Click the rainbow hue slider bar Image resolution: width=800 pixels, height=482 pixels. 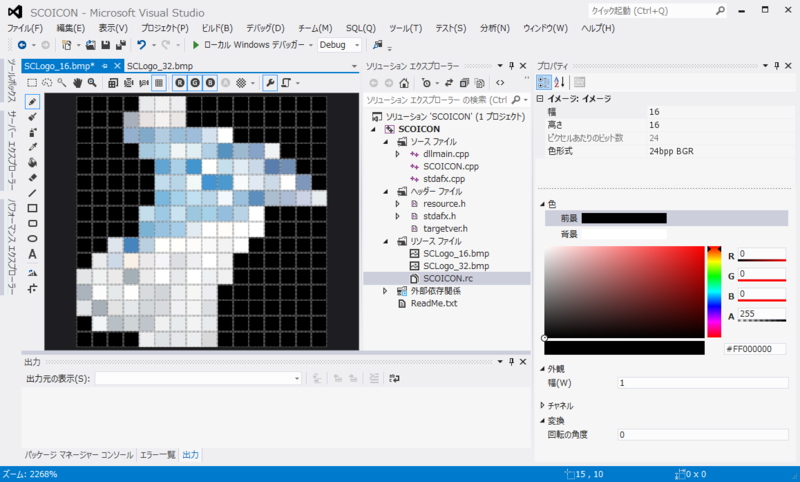pos(714,292)
